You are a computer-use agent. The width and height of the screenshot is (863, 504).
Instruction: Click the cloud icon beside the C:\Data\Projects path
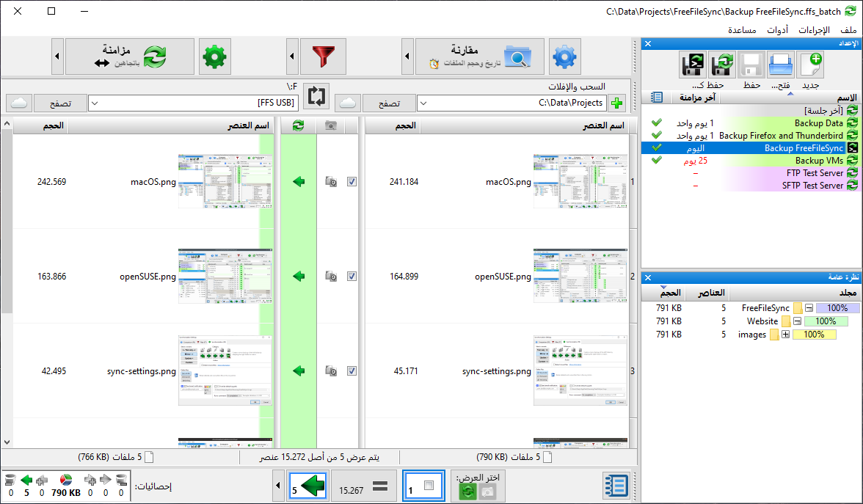coord(349,103)
